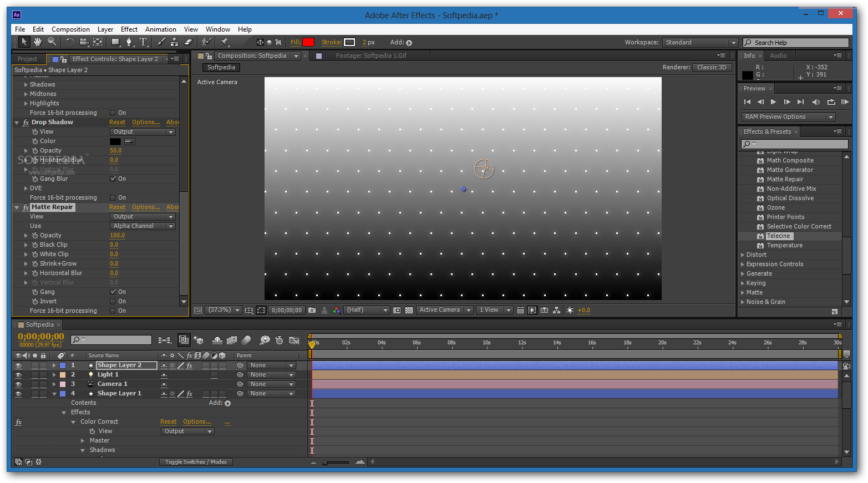Open the Workspace Standard dropdown
This screenshot has width=868, height=483.
point(700,43)
